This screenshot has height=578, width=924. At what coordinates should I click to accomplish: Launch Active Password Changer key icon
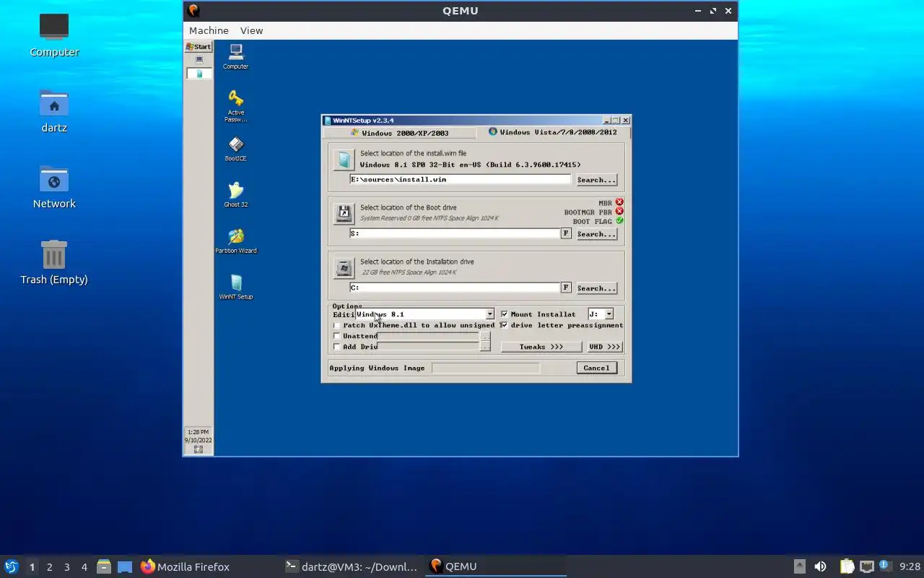click(235, 105)
